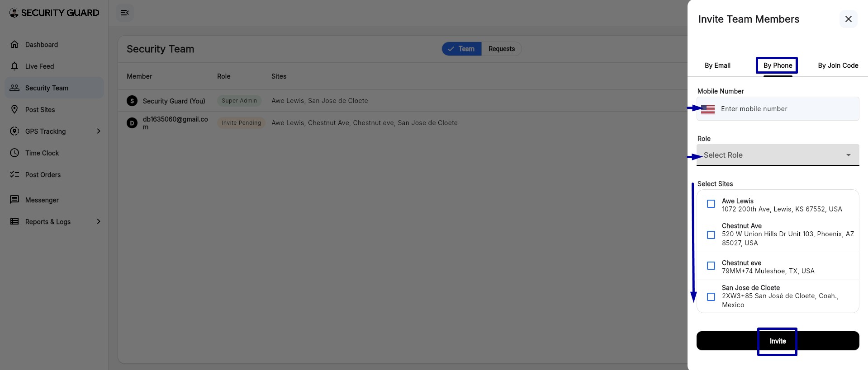This screenshot has width=868, height=370.
Task: Switch to the By Join Code tab
Action: pyautogui.click(x=838, y=66)
